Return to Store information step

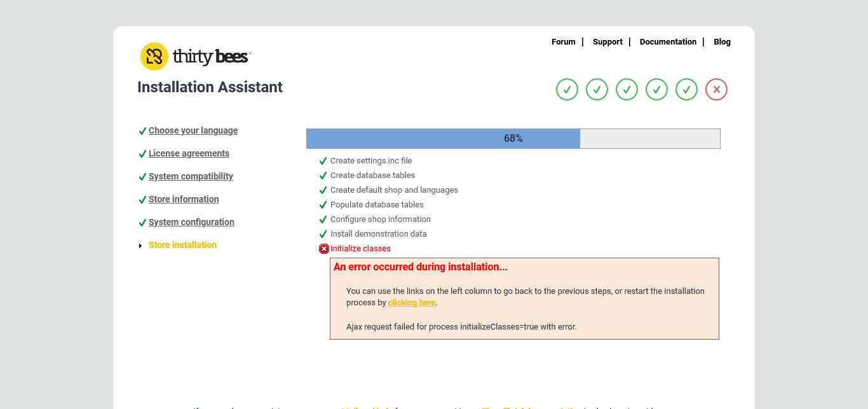coord(184,199)
